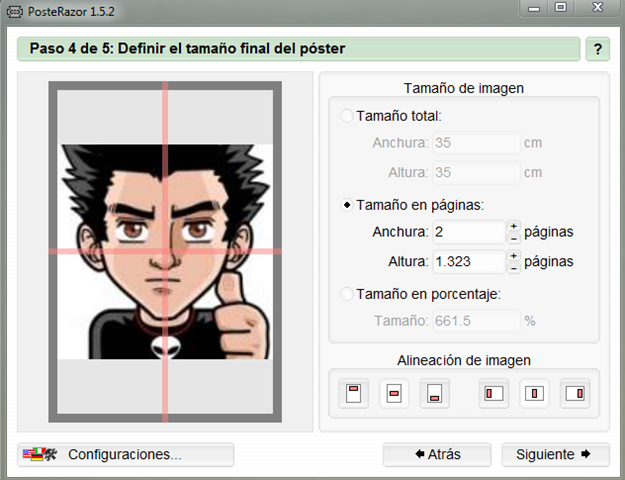
Task: Minimize the PosteRazor window
Action: [534, 8]
